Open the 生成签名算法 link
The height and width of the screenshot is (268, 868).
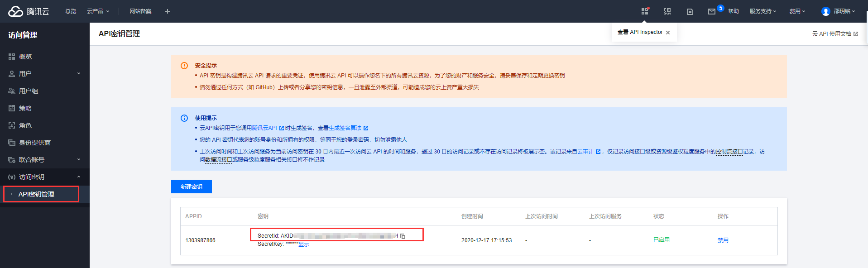345,128
